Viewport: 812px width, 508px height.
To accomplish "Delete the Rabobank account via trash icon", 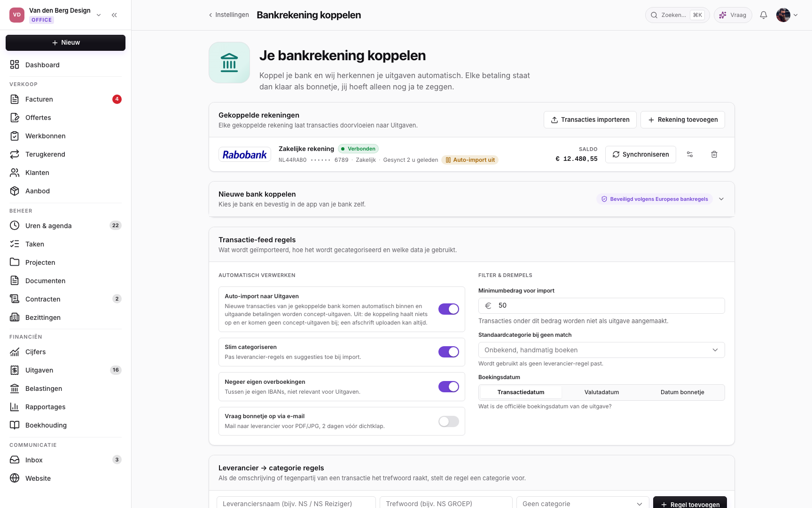I will click(x=714, y=154).
